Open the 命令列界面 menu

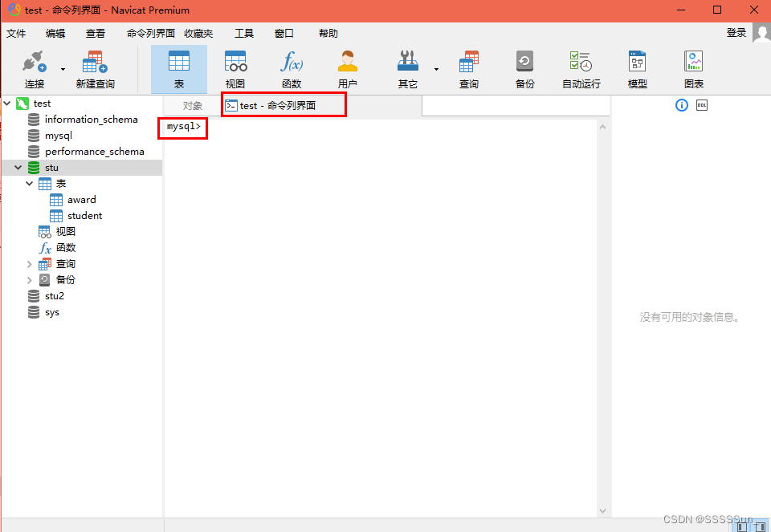coord(150,34)
